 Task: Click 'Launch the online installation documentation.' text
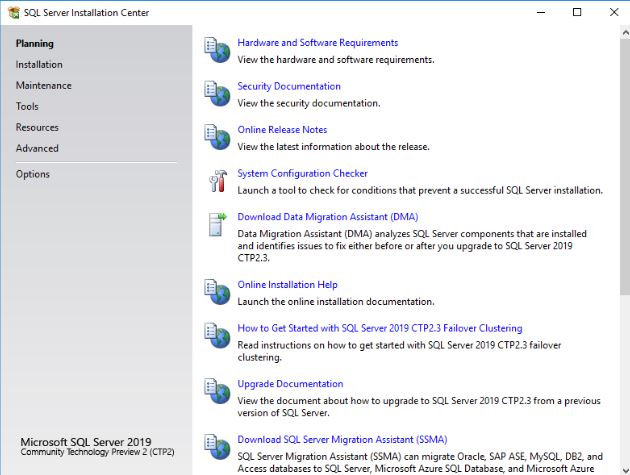tap(335, 301)
